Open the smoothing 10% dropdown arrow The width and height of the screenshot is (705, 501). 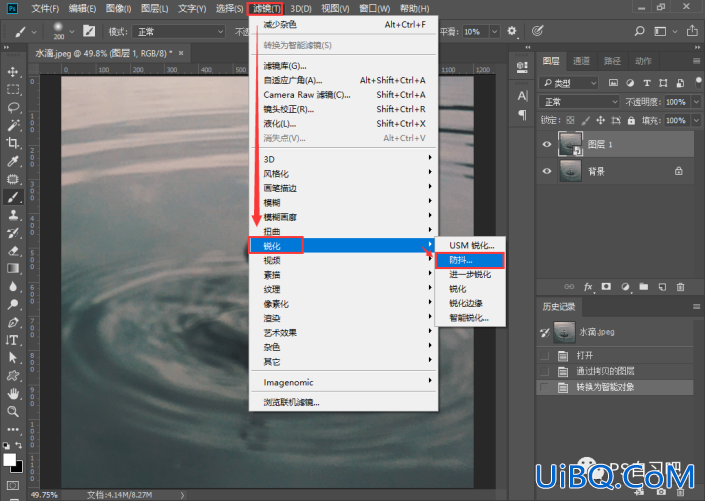click(x=495, y=31)
